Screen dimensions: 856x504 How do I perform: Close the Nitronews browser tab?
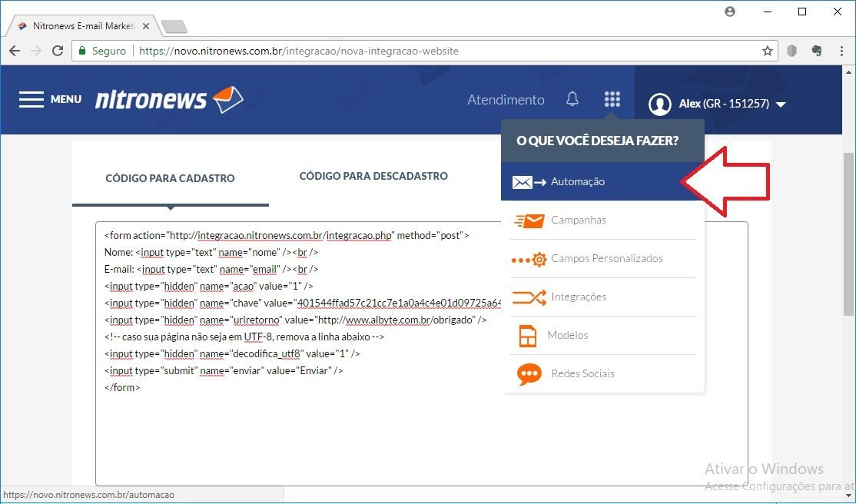[x=146, y=25]
